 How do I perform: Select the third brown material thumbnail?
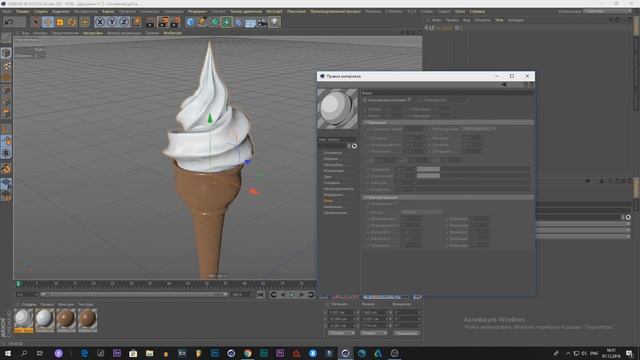pyautogui.click(x=66, y=319)
